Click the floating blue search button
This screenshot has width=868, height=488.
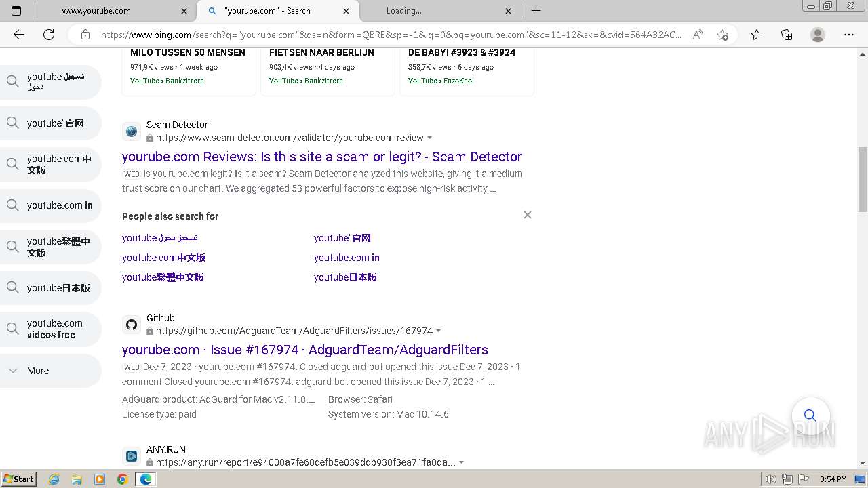810,415
